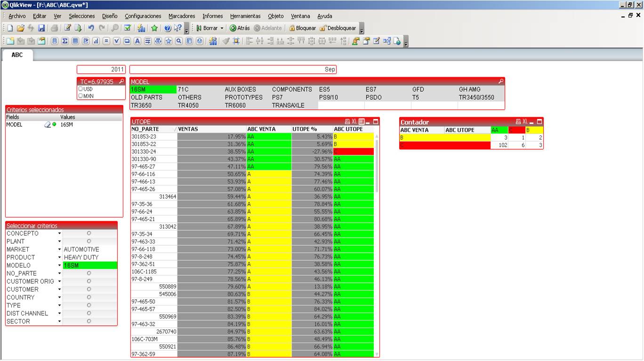This screenshot has height=361, width=644.
Task: Click the Undo arrow icon
Action: pos(91,28)
